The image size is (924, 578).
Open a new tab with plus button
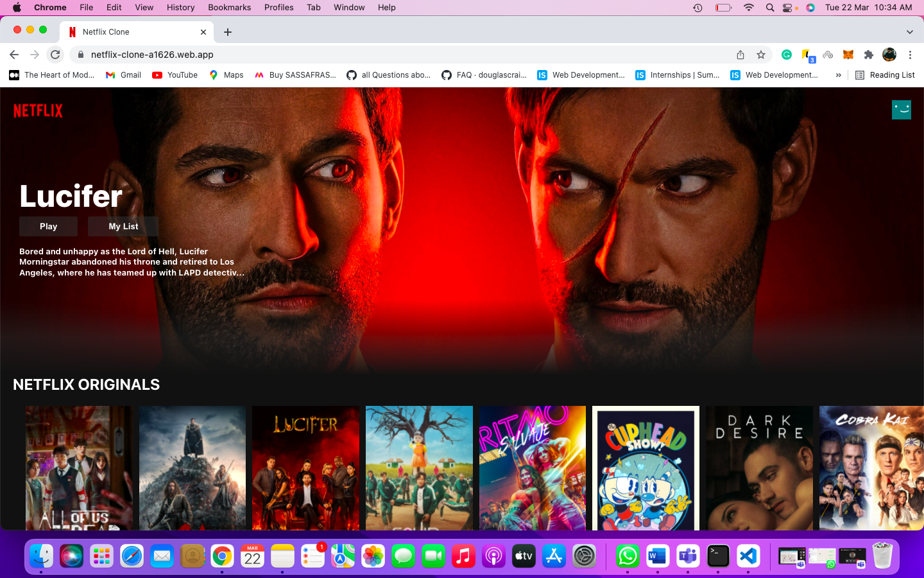(228, 32)
